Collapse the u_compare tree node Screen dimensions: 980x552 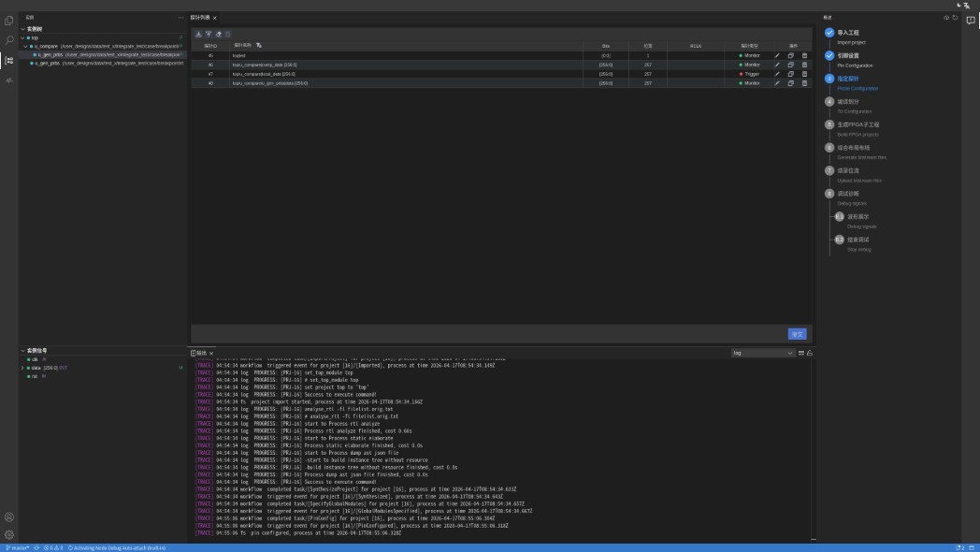point(25,46)
